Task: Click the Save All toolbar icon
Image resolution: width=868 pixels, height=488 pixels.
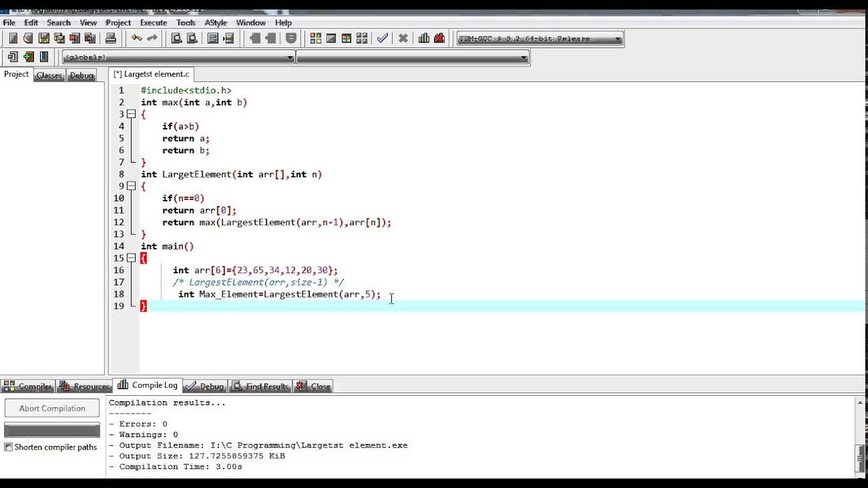Action: (x=59, y=39)
